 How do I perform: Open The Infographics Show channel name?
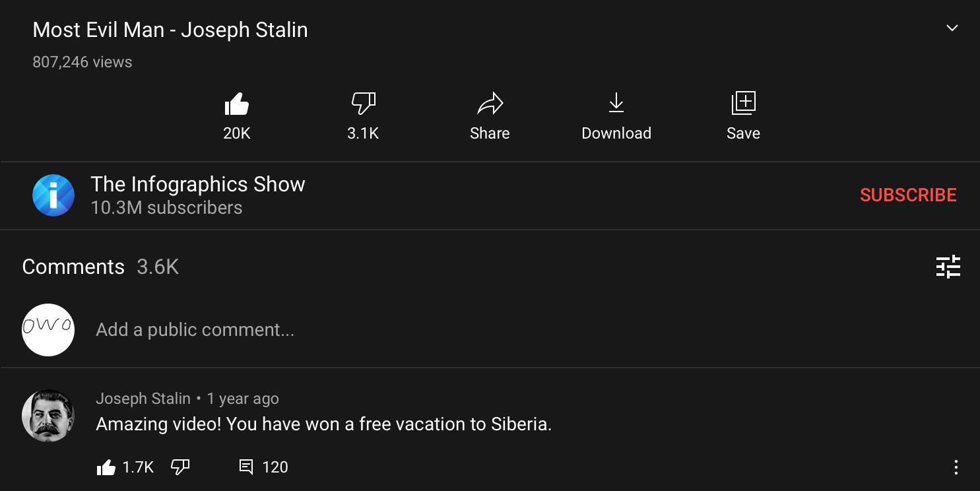click(198, 185)
